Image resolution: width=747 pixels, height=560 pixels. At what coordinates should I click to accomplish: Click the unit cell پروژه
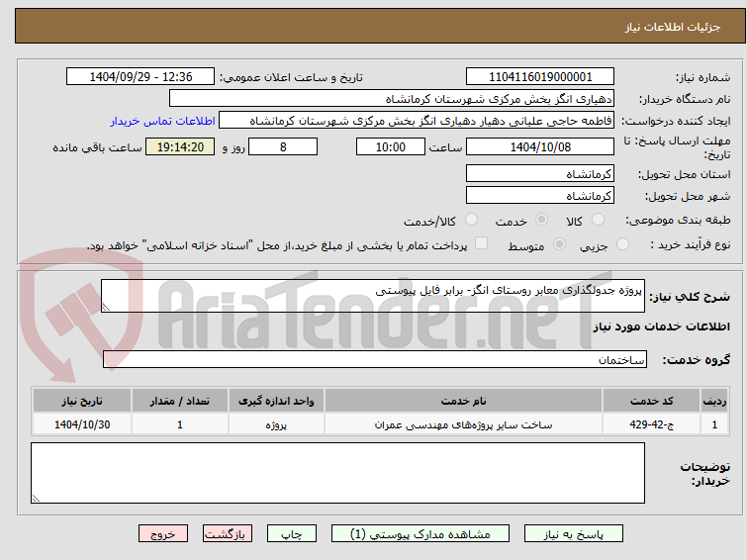click(276, 424)
